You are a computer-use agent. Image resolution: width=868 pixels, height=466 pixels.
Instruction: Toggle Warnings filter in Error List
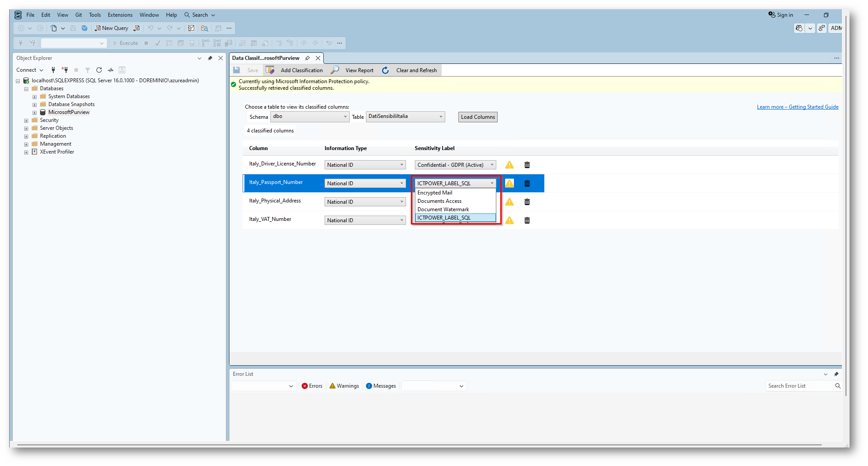coord(344,386)
